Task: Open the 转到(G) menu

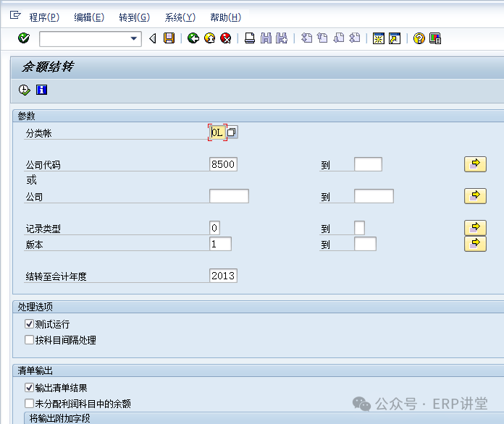Action: [134, 17]
